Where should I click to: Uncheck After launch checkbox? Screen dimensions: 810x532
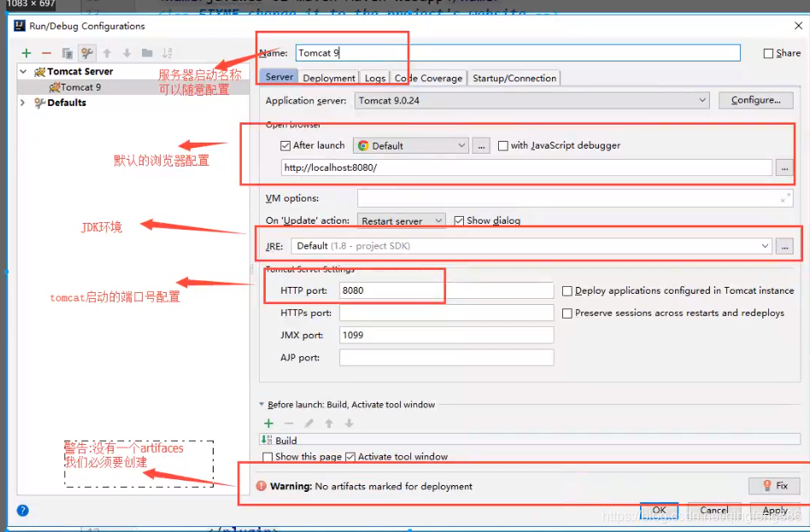click(x=285, y=146)
